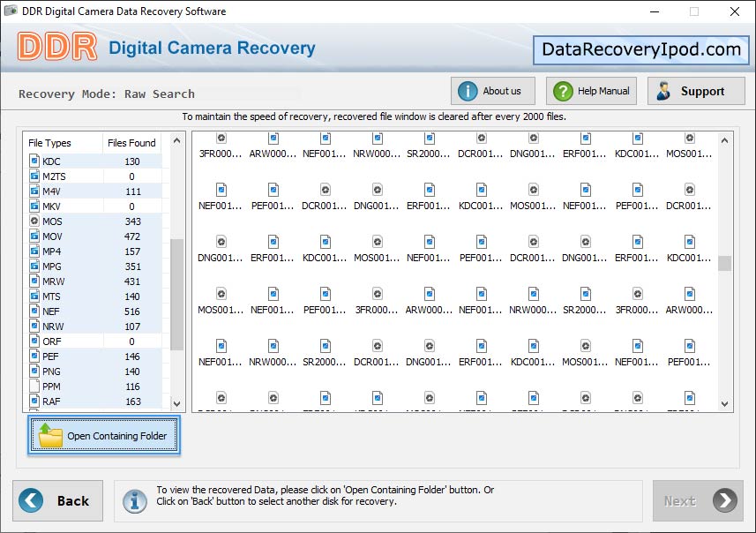Pick the MTS file type icon
This screenshot has width=756, height=533.
(34, 296)
